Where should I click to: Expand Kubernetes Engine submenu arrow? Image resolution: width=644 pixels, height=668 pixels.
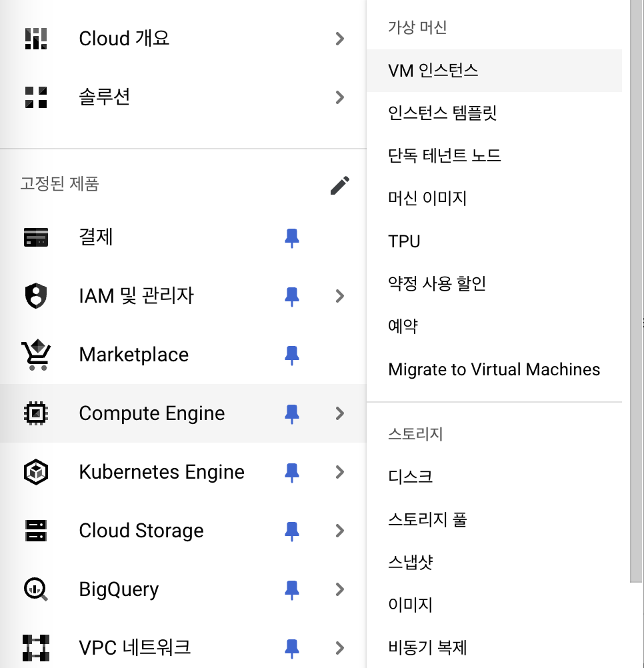tap(339, 472)
